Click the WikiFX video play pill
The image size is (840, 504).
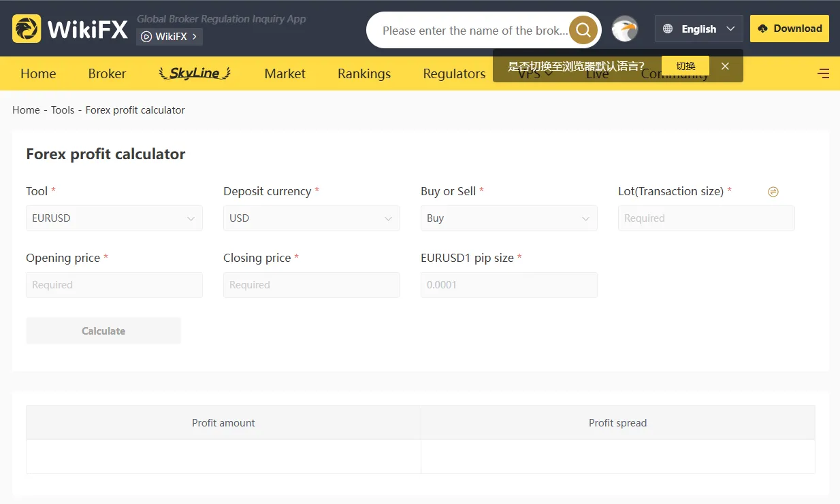[x=169, y=37]
